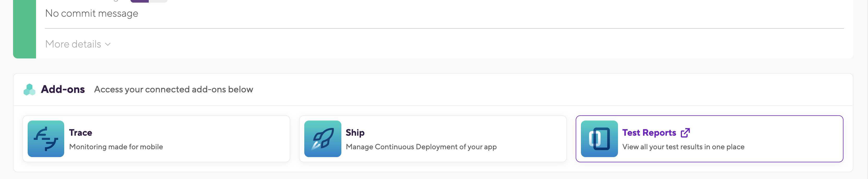Click "Monitoring made for mobile" description
The image size is (868, 179).
[x=116, y=147]
